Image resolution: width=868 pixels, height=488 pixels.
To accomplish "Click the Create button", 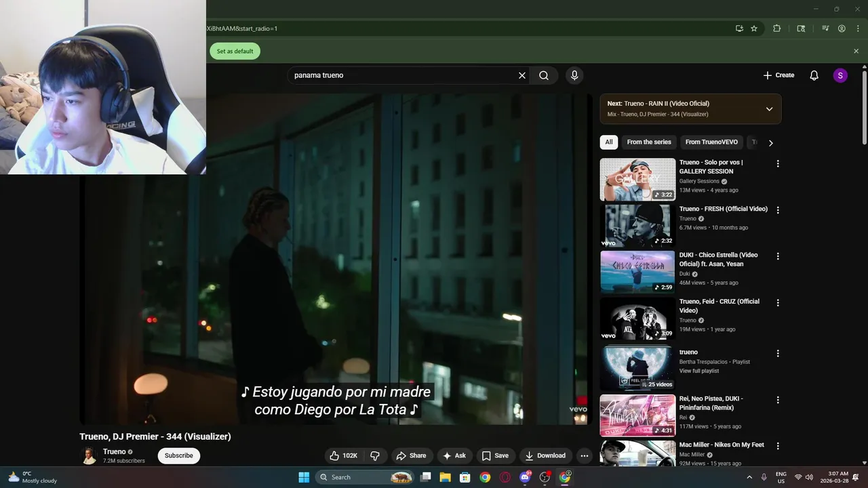I will [778, 75].
